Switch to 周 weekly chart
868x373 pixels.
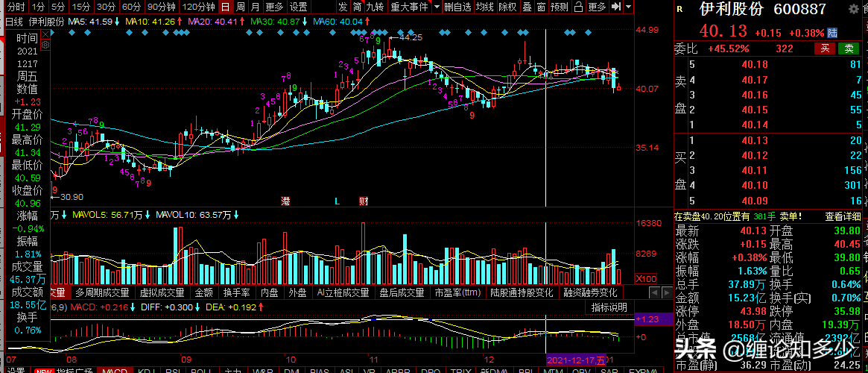tap(240, 7)
